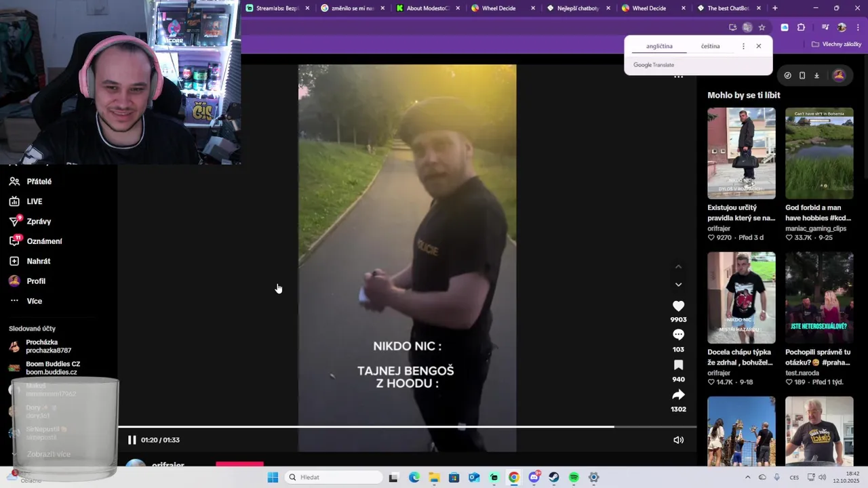
Task: Open Spotify from taskbar
Action: coord(574,477)
